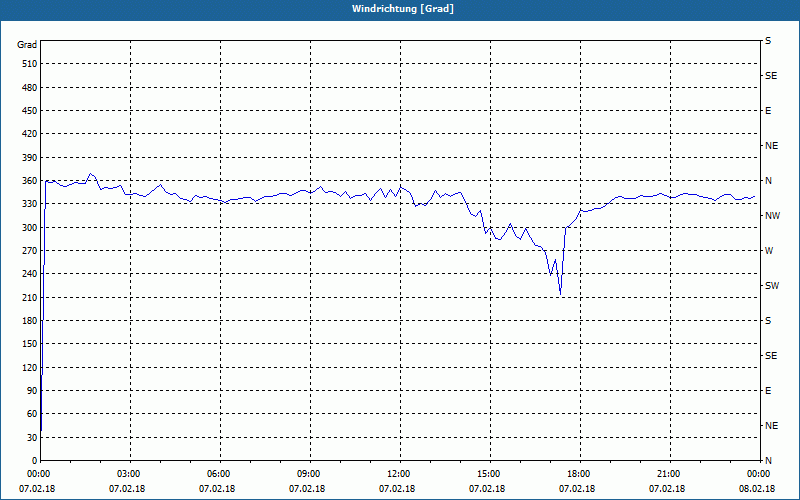Click the 08.02.18 date label
Image resolution: width=800 pixels, height=500 pixels.
[757, 488]
